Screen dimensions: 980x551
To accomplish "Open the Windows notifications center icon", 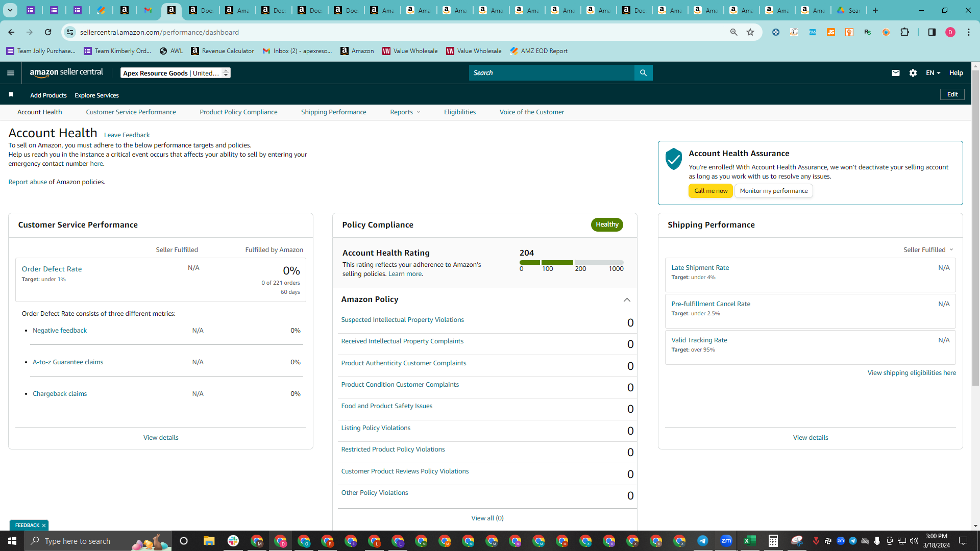I will pyautogui.click(x=963, y=541).
